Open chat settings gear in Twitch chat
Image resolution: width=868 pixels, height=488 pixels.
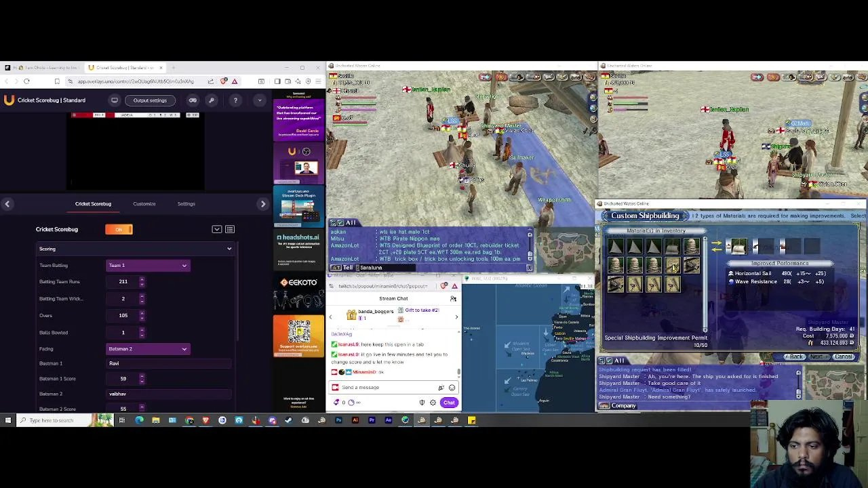(433, 403)
